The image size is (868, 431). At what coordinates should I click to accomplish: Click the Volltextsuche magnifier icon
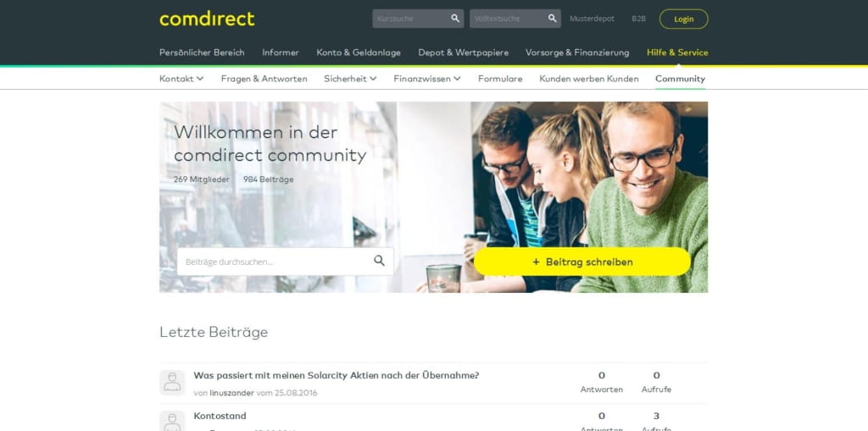pyautogui.click(x=553, y=19)
